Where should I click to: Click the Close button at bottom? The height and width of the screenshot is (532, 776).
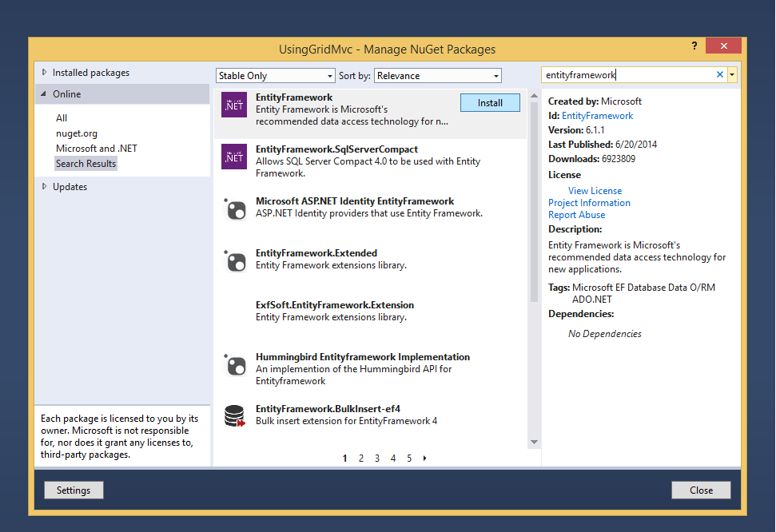point(701,490)
